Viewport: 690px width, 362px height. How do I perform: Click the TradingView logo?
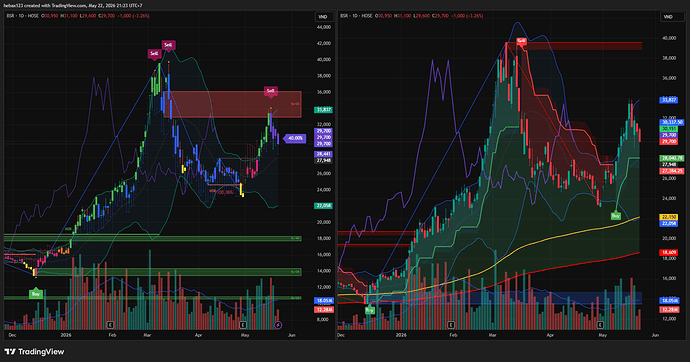click(34, 351)
